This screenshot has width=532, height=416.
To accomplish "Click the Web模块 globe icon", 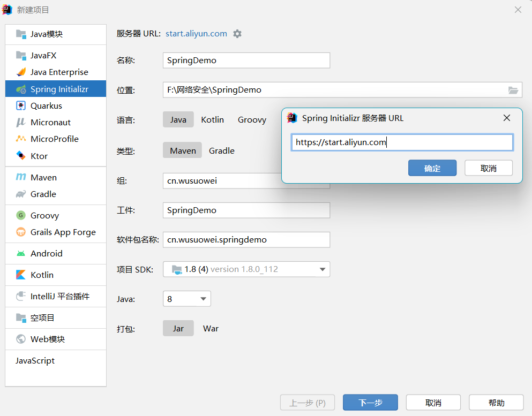I will pyautogui.click(x=21, y=339).
